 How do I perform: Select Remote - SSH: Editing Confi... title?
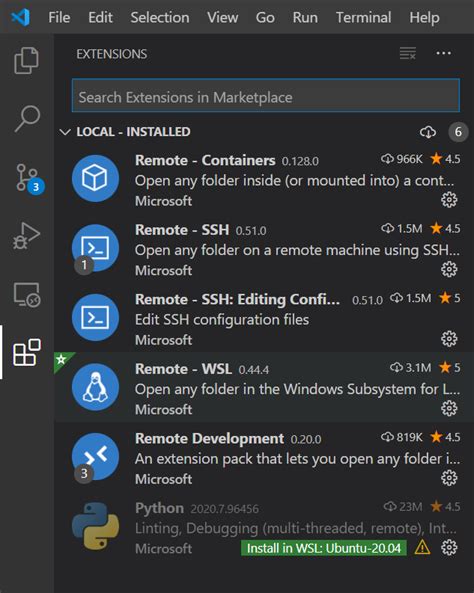tap(237, 300)
